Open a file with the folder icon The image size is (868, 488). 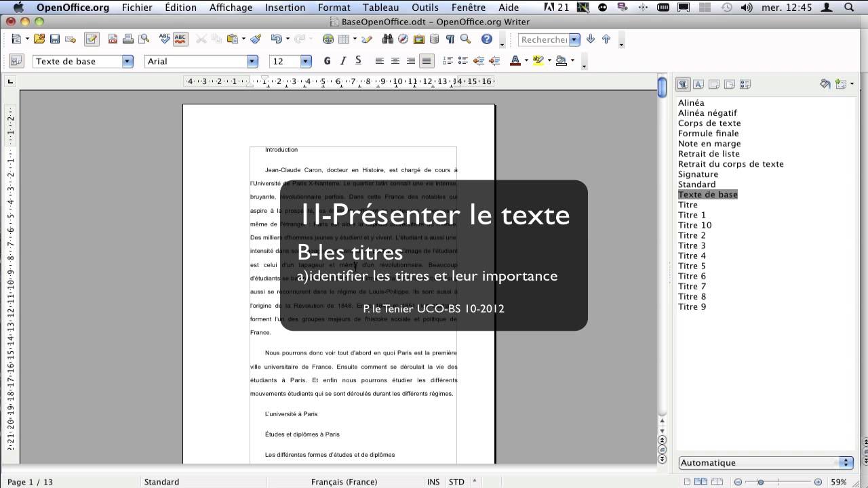39,39
